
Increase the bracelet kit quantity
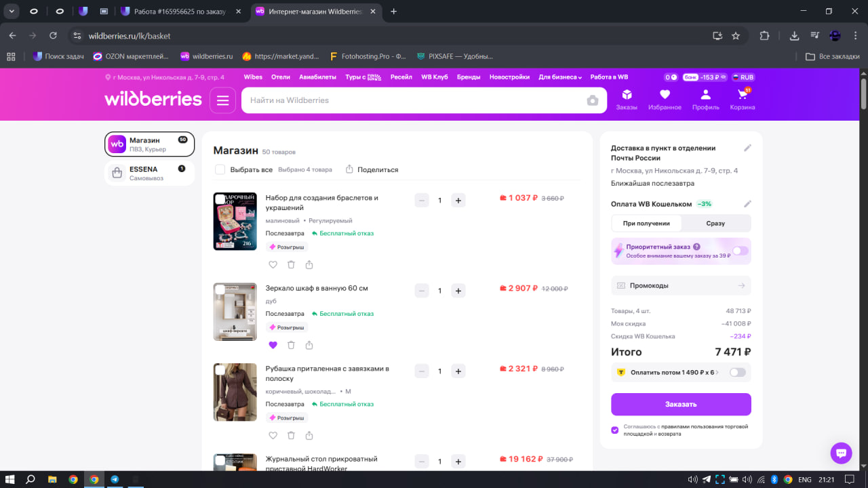pos(458,200)
